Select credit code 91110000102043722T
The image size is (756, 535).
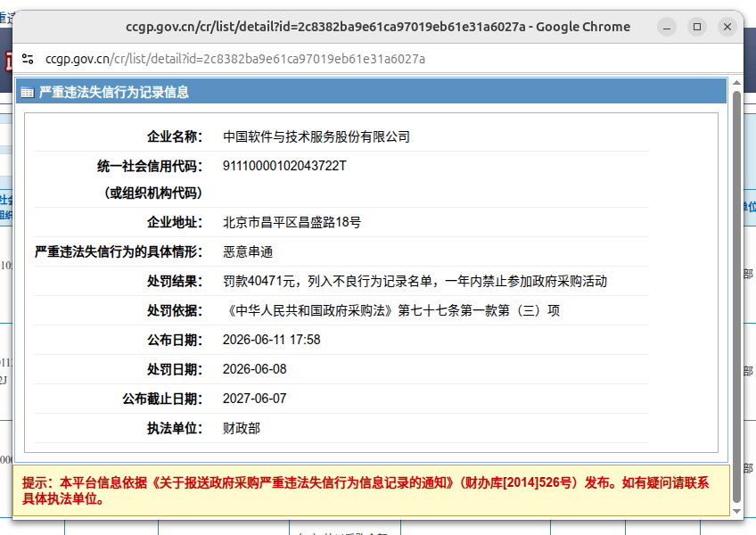coord(284,166)
